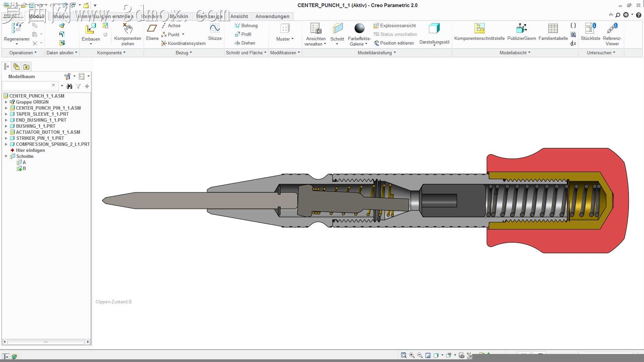Open the Modellabsicht group dropdown
Image resolution: width=644 pixels, height=362 pixels.
point(515,53)
